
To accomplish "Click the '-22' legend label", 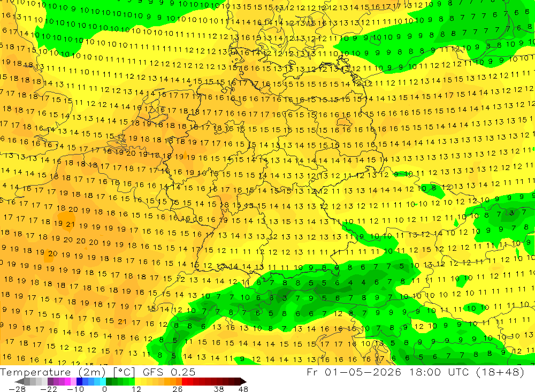I will click(x=49, y=389).
